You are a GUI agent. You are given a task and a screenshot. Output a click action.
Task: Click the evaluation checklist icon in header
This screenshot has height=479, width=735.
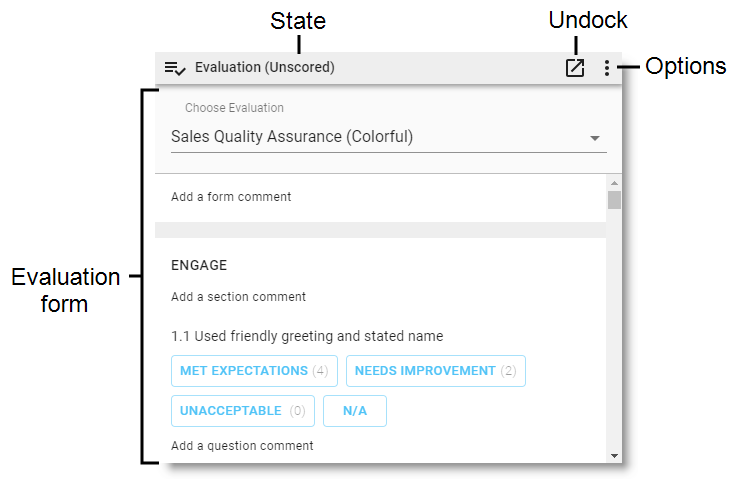point(175,68)
